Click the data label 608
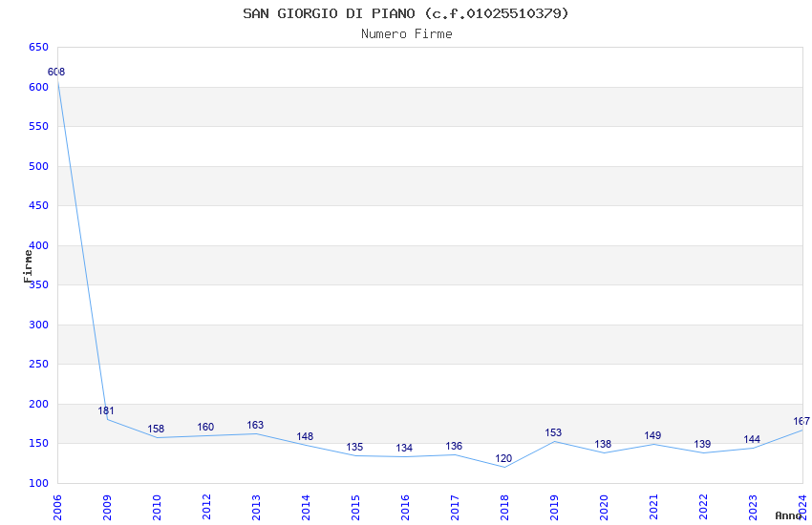This screenshot has width=812, height=525. (x=56, y=72)
